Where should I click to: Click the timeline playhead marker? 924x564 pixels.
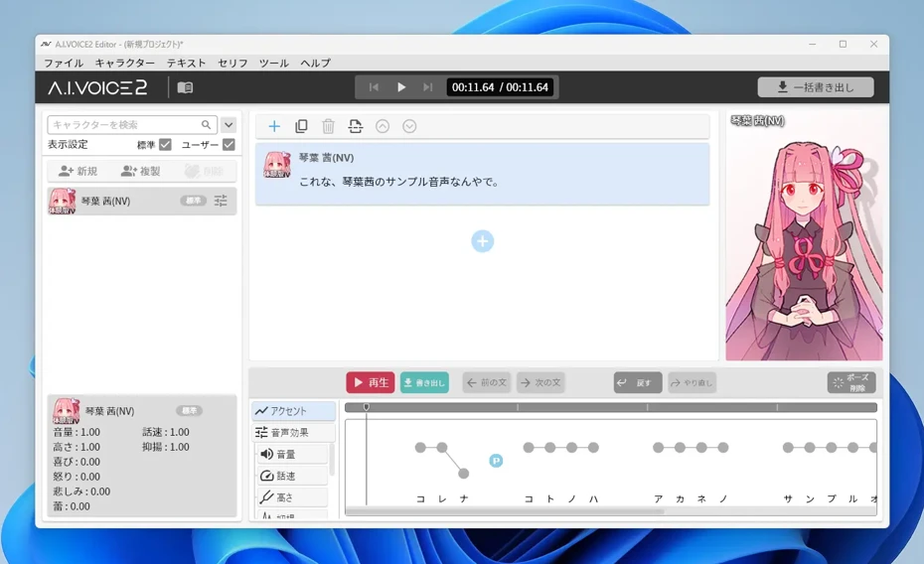click(x=366, y=407)
